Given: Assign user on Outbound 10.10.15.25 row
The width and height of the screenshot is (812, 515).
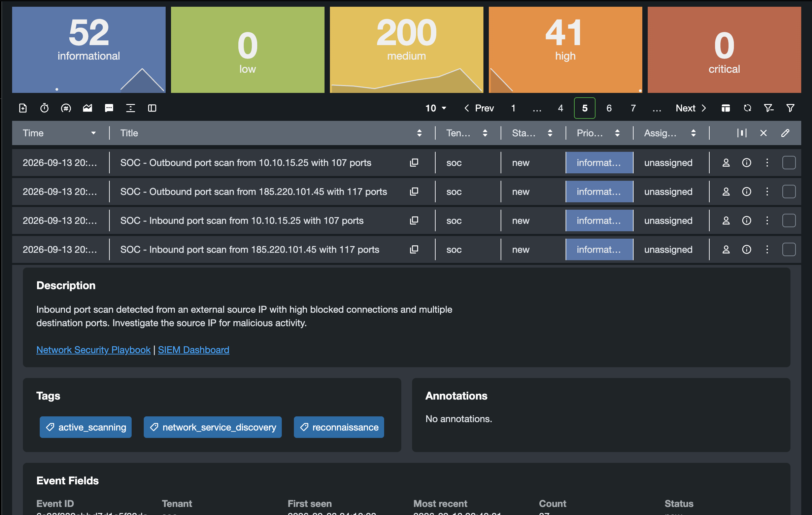Looking at the screenshot, I should tap(726, 163).
